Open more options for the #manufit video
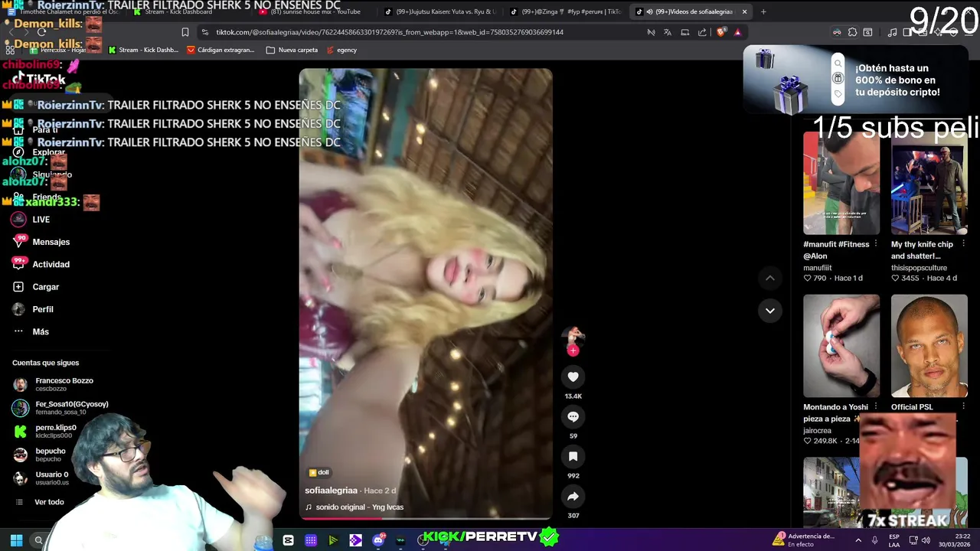The width and height of the screenshot is (980, 551). [876, 244]
